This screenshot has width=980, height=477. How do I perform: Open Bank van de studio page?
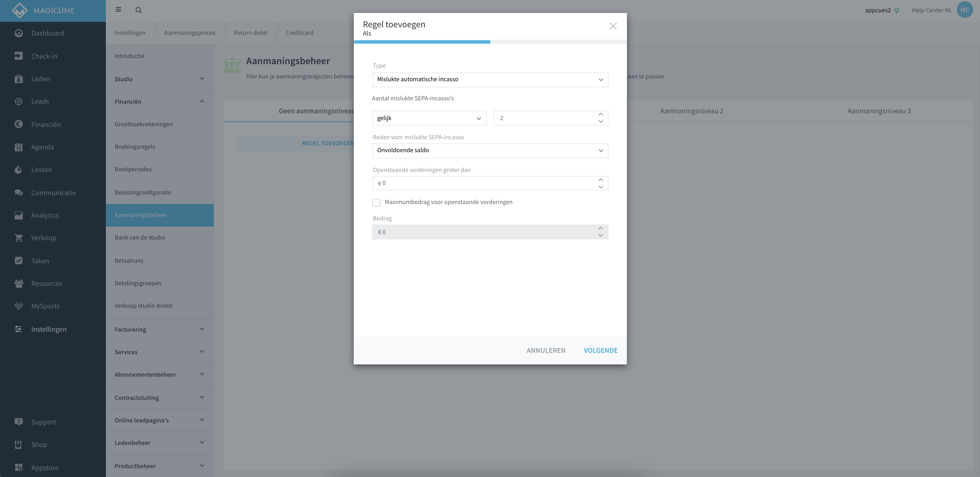160,237
